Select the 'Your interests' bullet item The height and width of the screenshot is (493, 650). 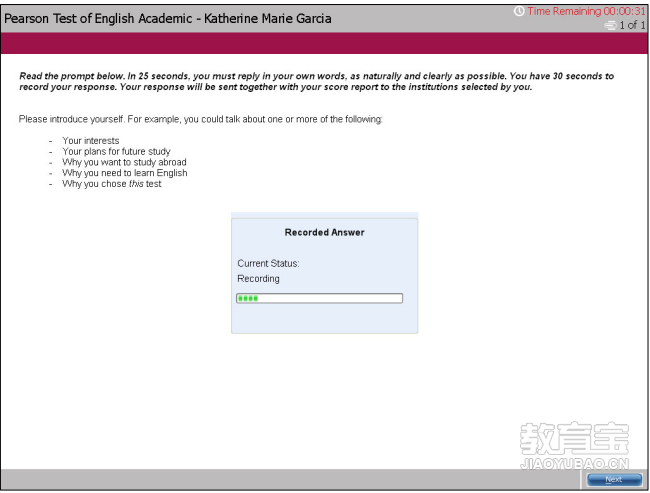click(x=91, y=141)
